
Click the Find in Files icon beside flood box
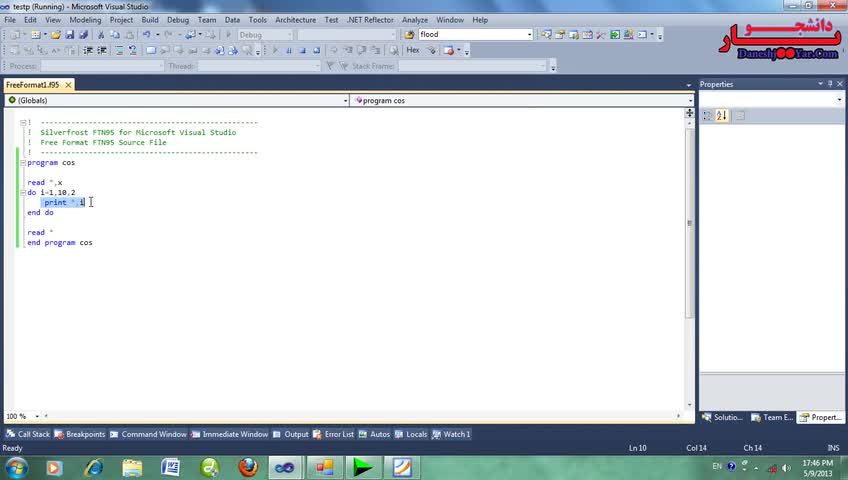(409, 35)
